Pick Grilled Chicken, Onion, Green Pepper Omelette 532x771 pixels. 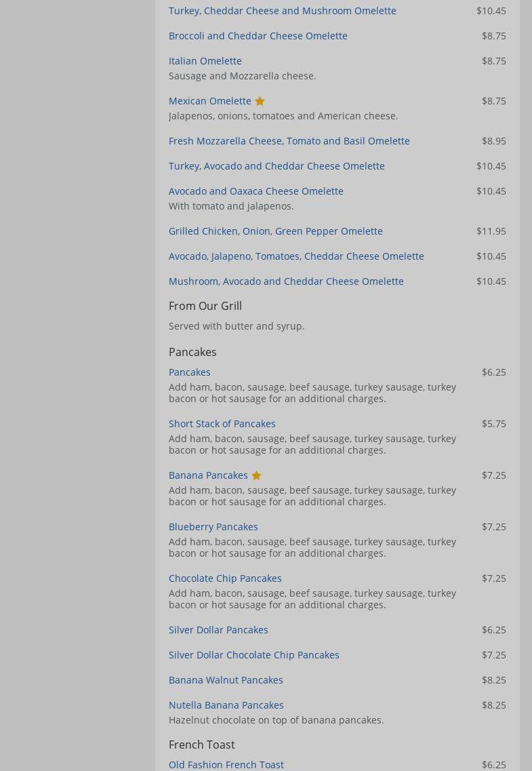click(275, 231)
